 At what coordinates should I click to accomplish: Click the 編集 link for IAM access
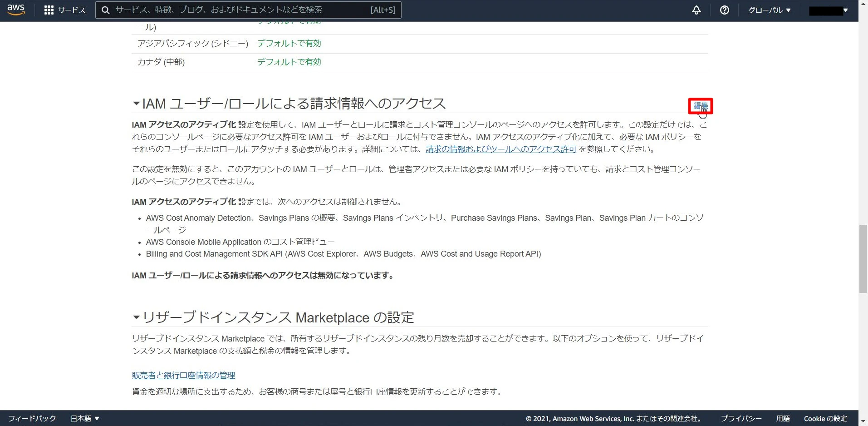coord(701,106)
